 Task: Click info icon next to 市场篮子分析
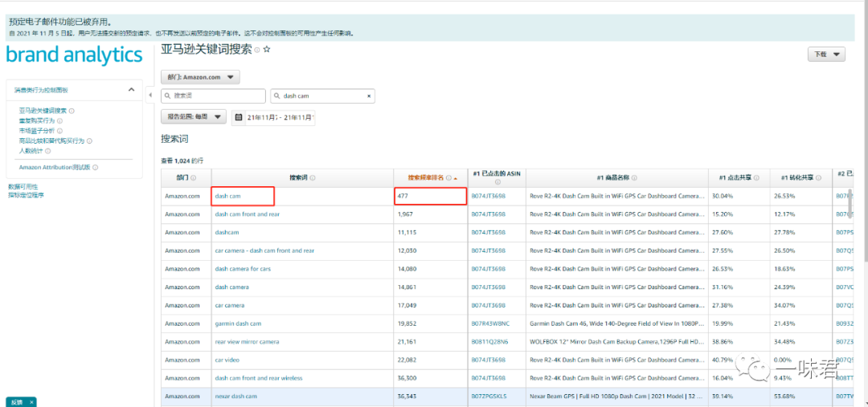(59, 131)
